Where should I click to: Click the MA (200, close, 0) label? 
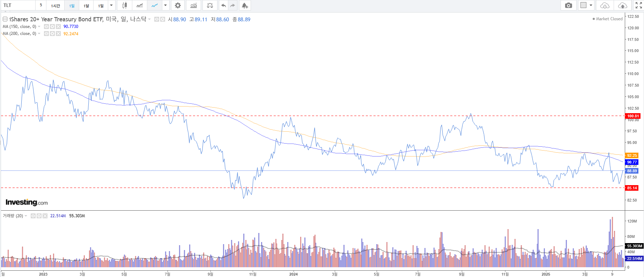(x=20, y=34)
